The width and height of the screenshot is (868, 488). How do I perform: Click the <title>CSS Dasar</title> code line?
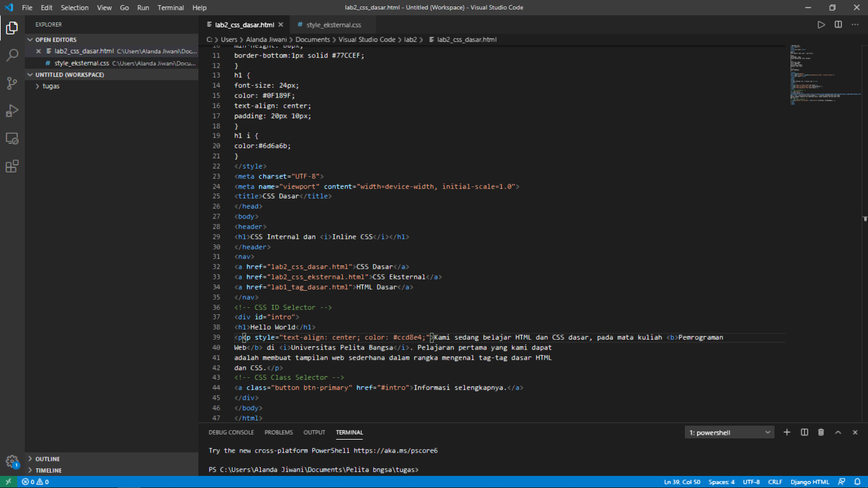[x=283, y=196]
